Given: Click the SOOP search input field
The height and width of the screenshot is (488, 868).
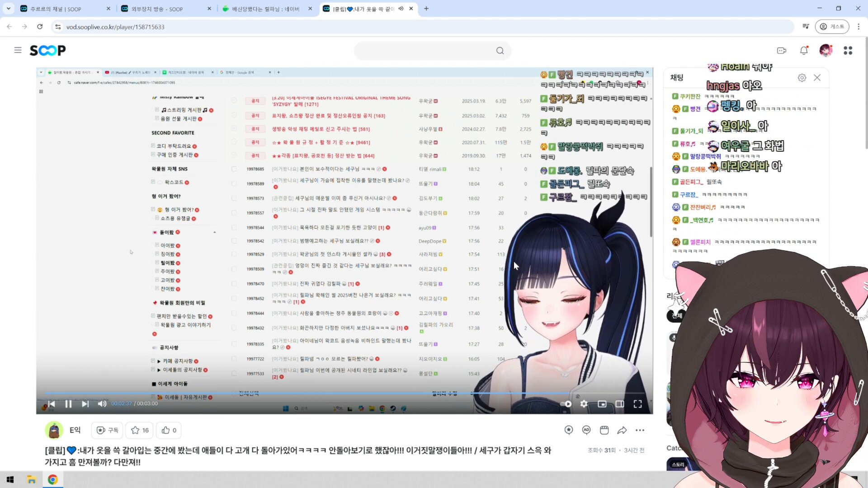Looking at the screenshot, I should (425, 51).
